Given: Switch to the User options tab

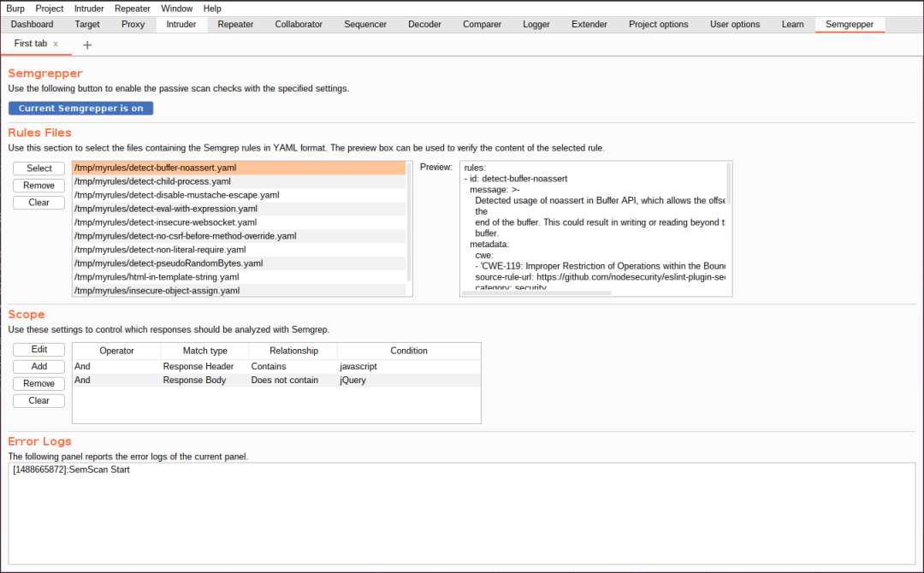Looking at the screenshot, I should tap(735, 24).
